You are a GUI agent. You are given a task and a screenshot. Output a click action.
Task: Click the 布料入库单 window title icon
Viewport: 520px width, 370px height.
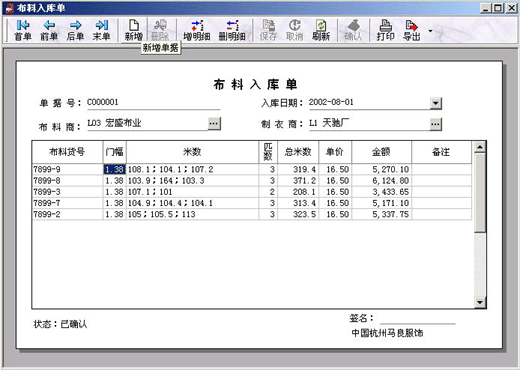(9, 8)
